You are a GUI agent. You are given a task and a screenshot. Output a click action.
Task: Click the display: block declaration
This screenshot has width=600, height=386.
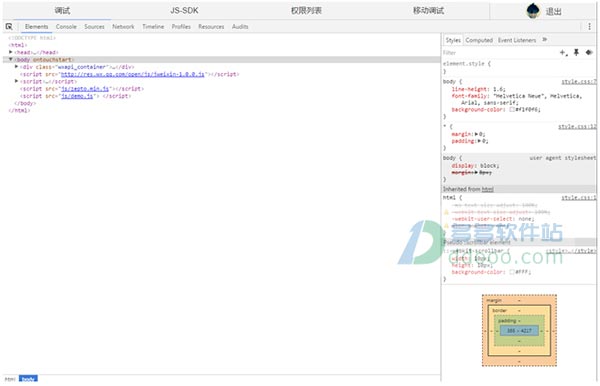(x=475, y=166)
